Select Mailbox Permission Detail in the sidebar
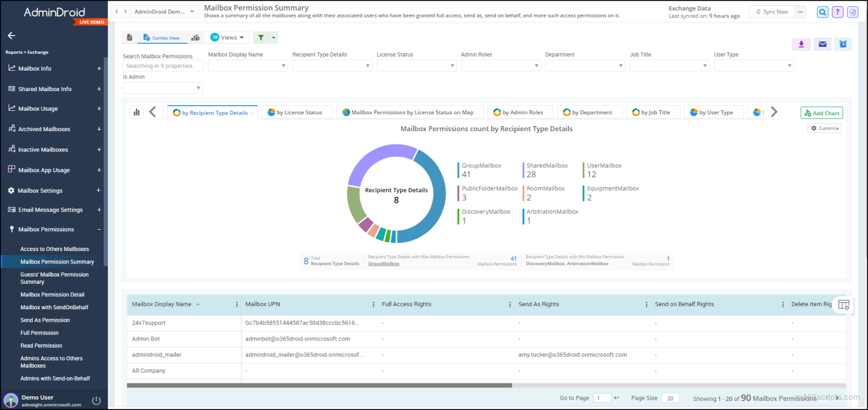Image resolution: width=868 pixels, height=410 pixels. coord(54,294)
